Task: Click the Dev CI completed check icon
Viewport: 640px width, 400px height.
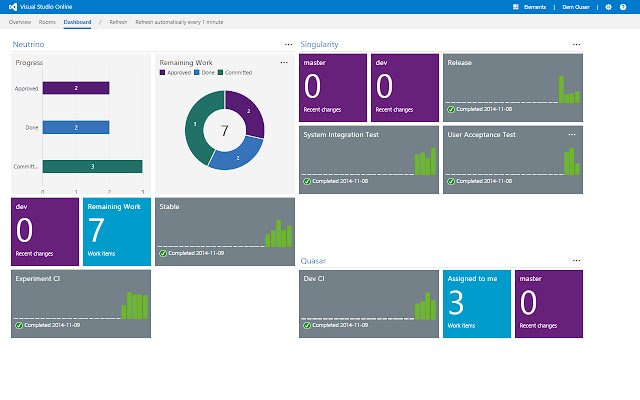Action: click(307, 325)
